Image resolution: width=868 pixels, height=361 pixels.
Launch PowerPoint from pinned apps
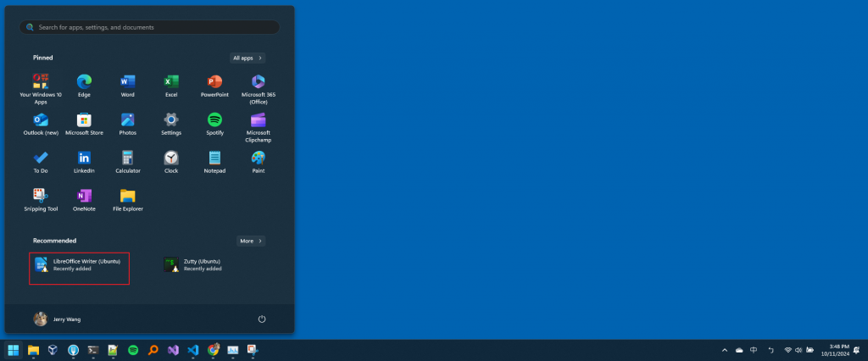tap(214, 86)
